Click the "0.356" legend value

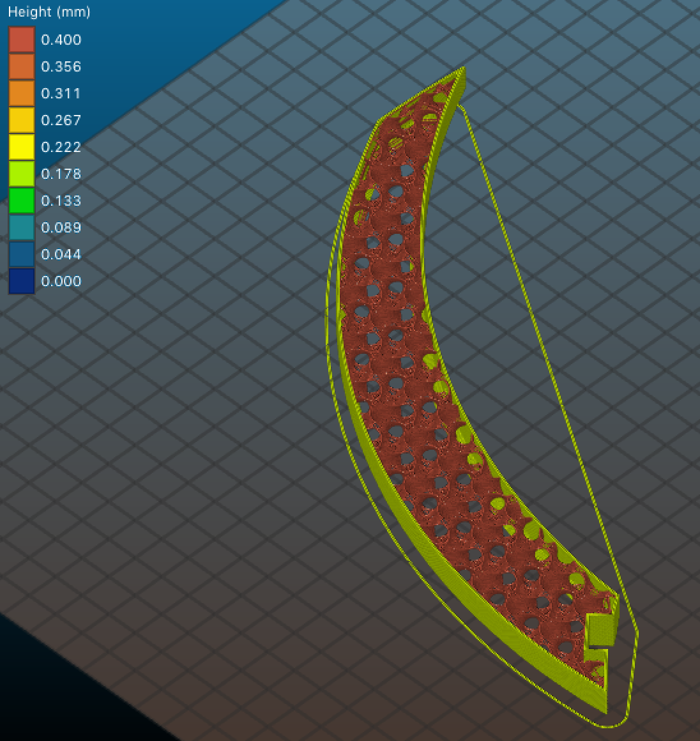pyautogui.click(x=61, y=66)
